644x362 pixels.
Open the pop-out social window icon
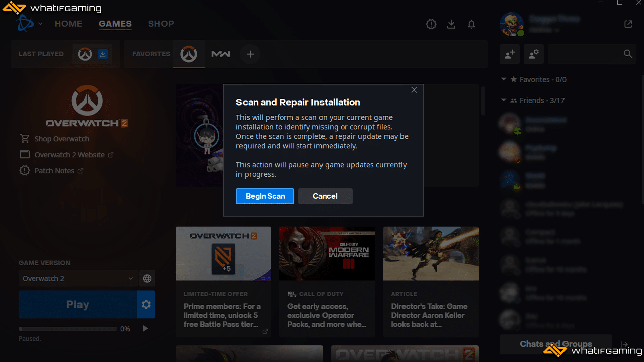click(628, 24)
